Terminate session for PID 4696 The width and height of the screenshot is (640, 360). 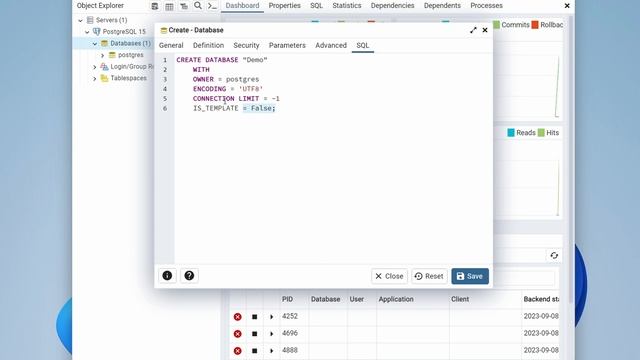[238, 334]
